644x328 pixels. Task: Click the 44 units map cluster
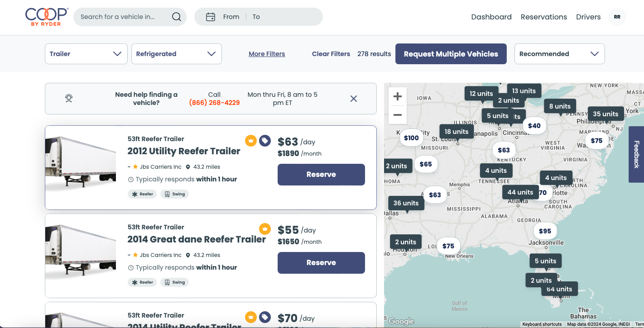(520, 192)
